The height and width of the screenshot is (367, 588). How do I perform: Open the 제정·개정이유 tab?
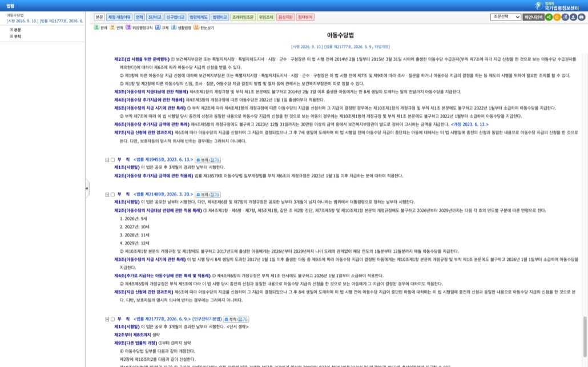(119, 17)
